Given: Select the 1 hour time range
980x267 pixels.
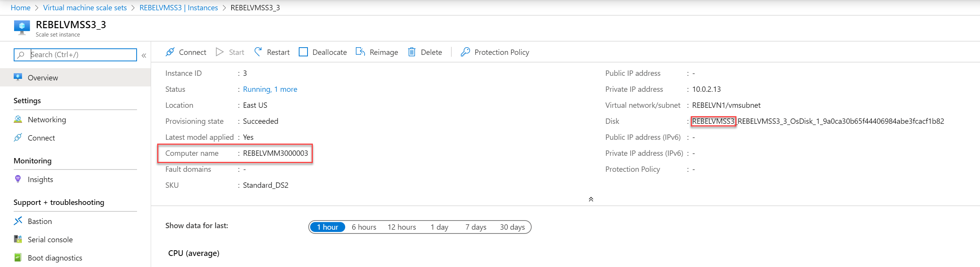Looking at the screenshot, I should (x=328, y=227).
